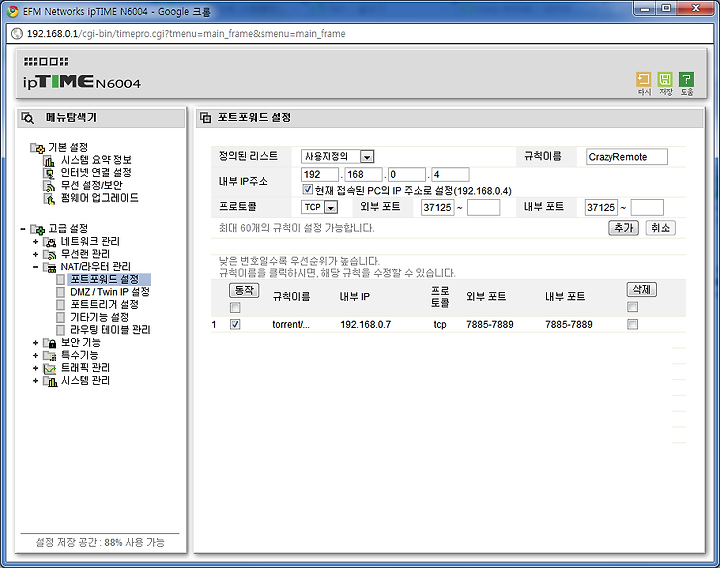Uncheck the torrent rule enable checkbox
Image resolution: width=720 pixels, height=568 pixels.
tap(235, 325)
